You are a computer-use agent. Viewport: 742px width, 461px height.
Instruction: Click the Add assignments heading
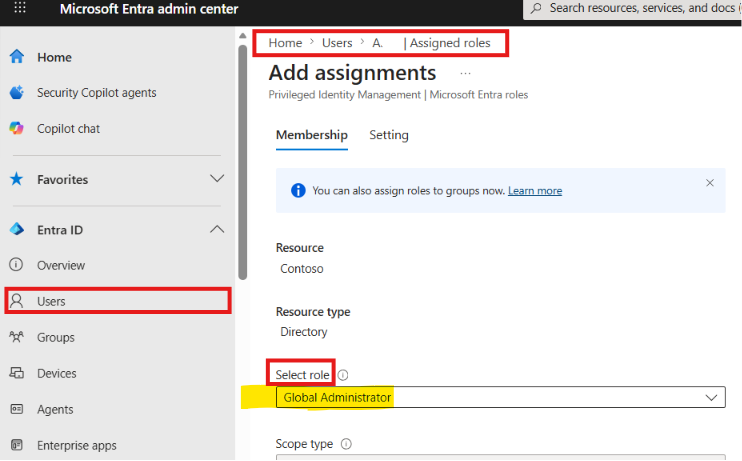[353, 73]
